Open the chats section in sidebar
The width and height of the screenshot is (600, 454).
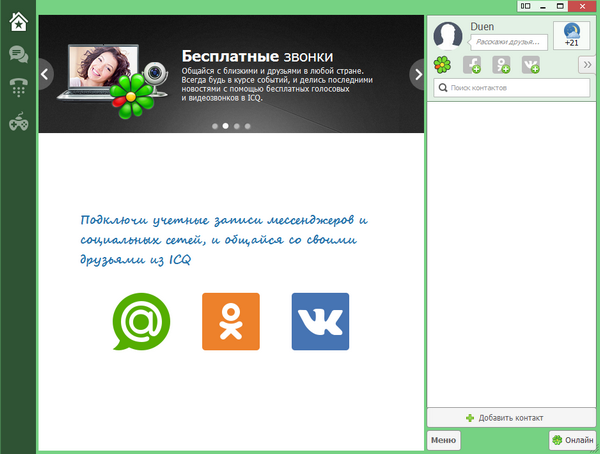(x=18, y=54)
